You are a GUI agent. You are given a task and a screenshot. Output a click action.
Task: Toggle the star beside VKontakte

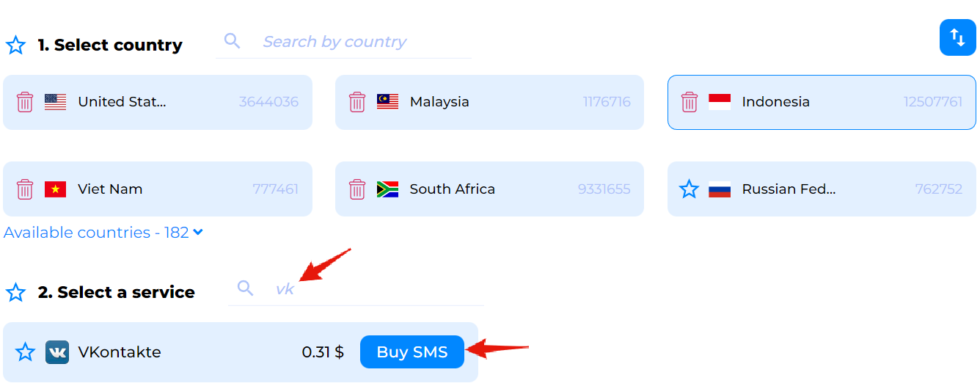coord(25,352)
